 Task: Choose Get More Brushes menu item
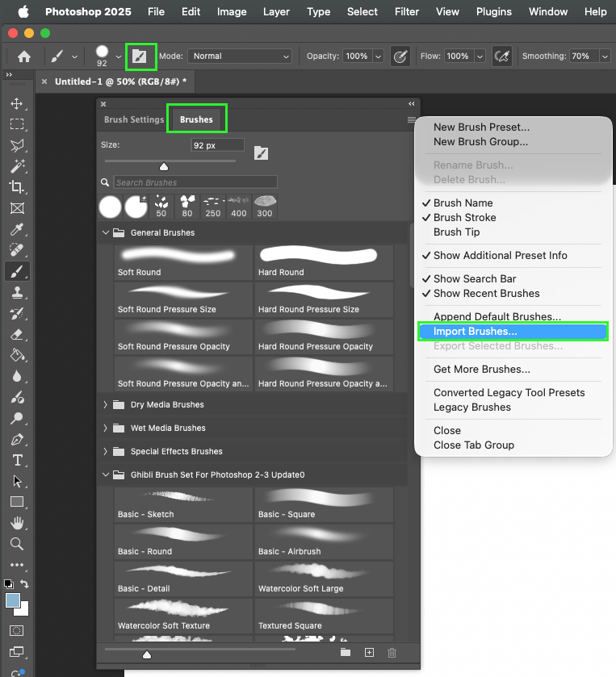(x=482, y=370)
